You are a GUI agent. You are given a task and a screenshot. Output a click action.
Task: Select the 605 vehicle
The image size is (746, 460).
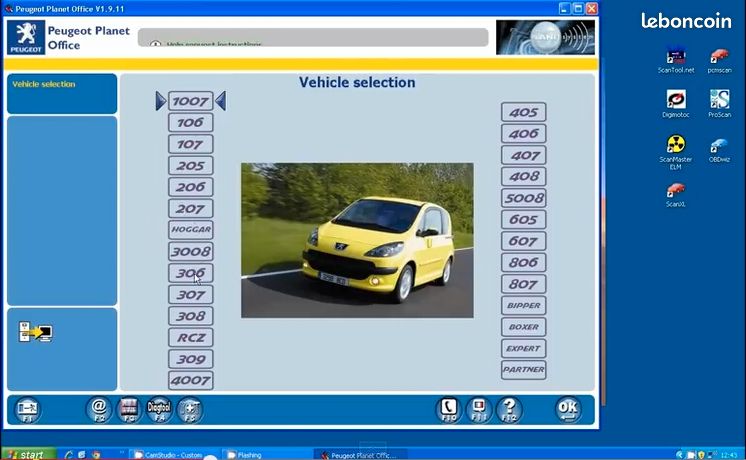[x=524, y=219]
